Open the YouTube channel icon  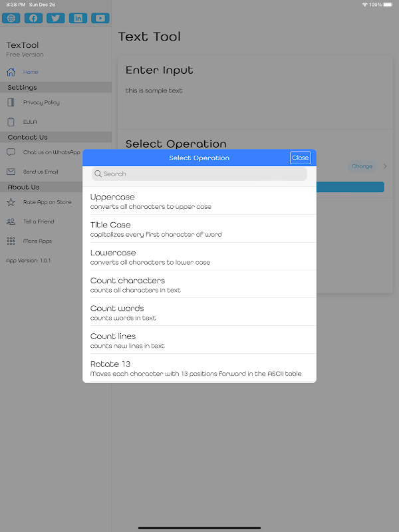[x=100, y=19]
